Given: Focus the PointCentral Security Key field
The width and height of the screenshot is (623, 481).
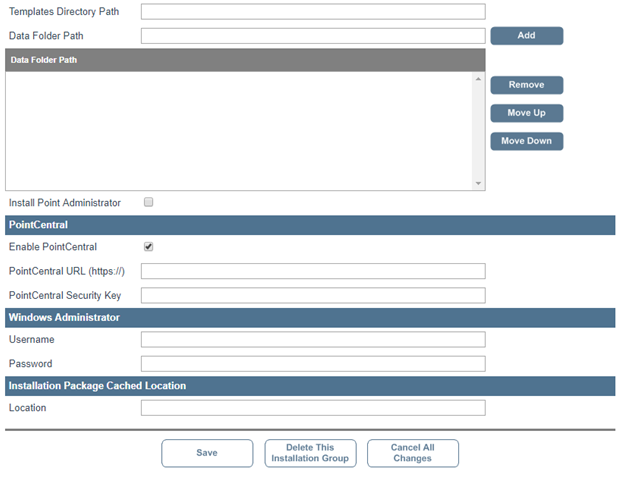Looking at the screenshot, I should [312, 296].
